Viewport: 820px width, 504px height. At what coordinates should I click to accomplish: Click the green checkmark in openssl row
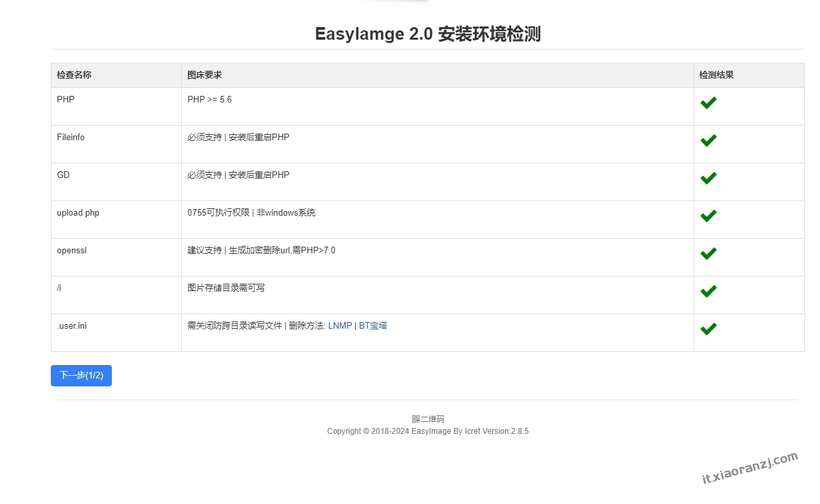tap(708, 253)
